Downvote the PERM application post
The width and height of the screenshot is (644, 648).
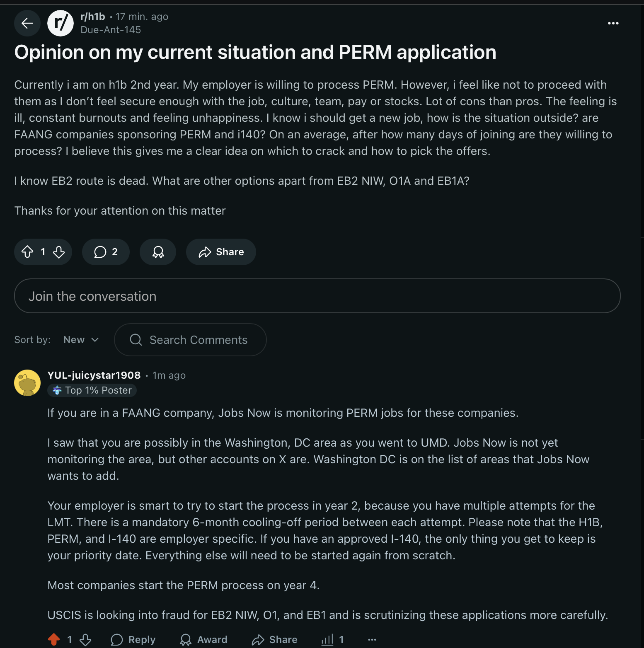click(x=59, y=252)
